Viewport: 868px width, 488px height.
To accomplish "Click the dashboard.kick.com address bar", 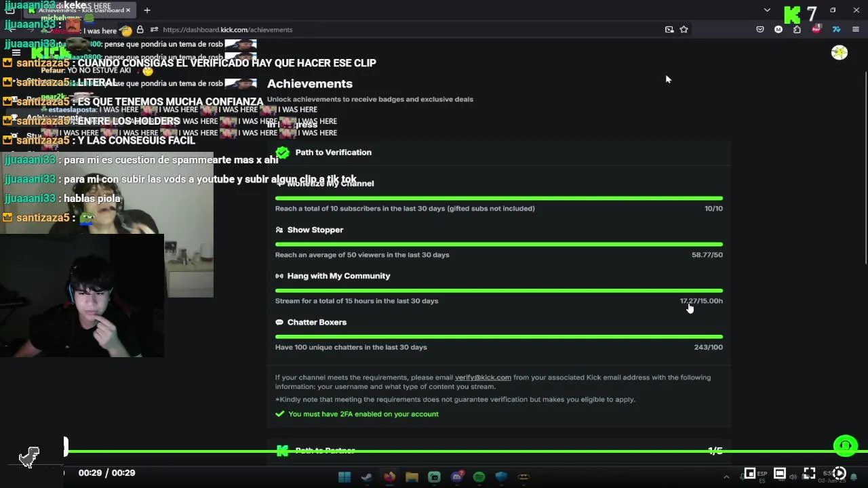I will tap(407, 29).
